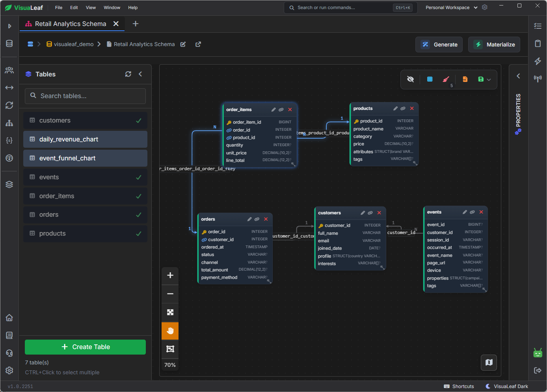Zoom out with the minus button
This screenshot has height=392, width=547.
[170, 294]
